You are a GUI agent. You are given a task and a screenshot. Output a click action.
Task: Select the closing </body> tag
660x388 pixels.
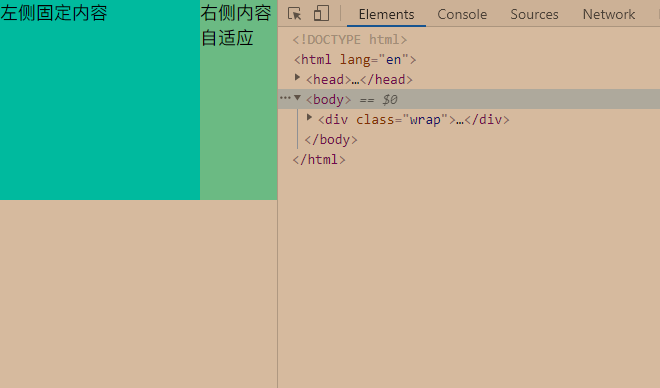[x=331, y=140]
